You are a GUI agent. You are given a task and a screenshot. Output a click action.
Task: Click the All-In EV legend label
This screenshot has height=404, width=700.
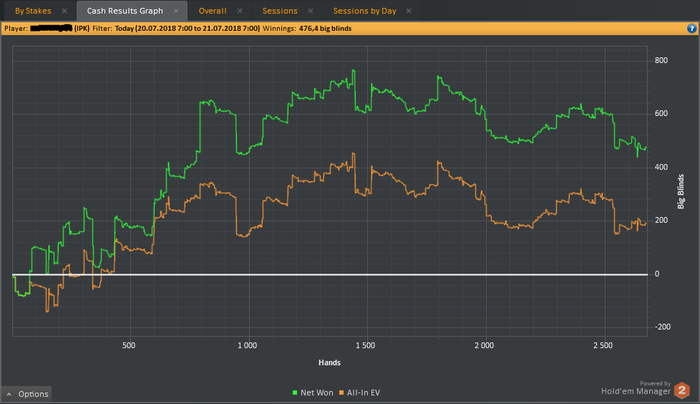click(x=363, y=393)
